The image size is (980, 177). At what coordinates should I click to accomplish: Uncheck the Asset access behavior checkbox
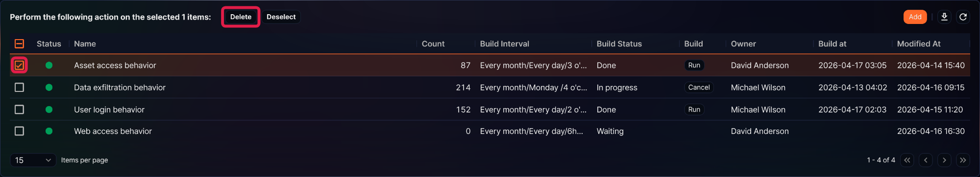point(19,65)
